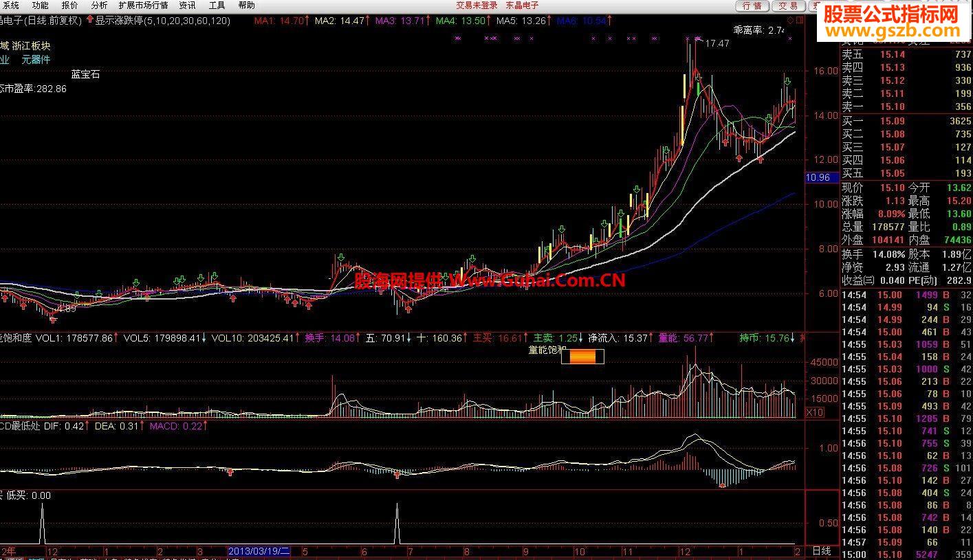Screen dimensions: 973x560
Task: Click the 蓝宝石 concept label
Action: click(85, 74)
